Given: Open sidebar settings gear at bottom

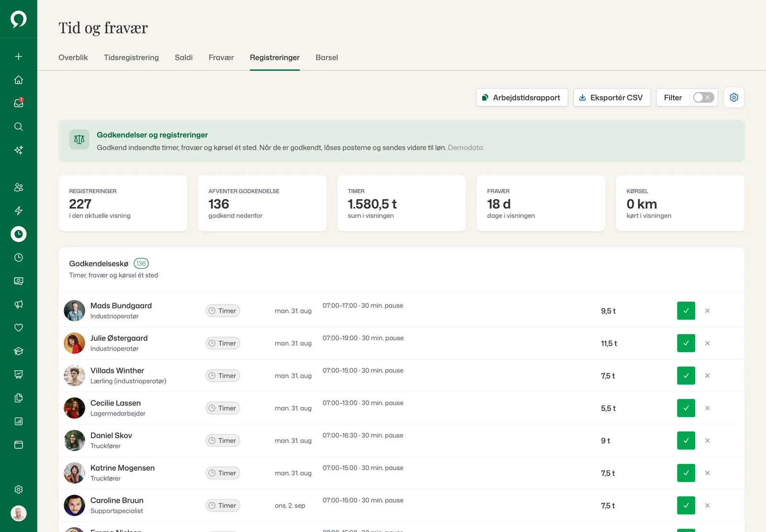Looking at the screenshot, I should (x=19, y=489).
